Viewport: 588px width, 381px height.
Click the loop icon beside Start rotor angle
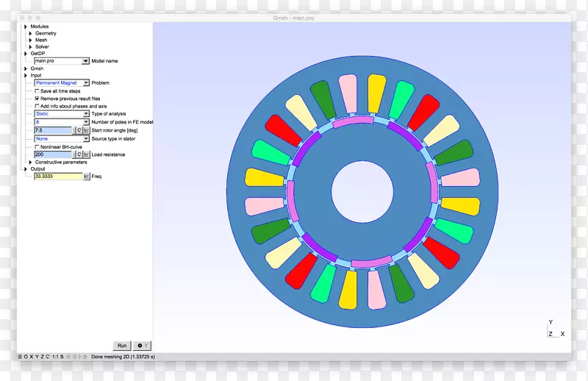point(79,130)
